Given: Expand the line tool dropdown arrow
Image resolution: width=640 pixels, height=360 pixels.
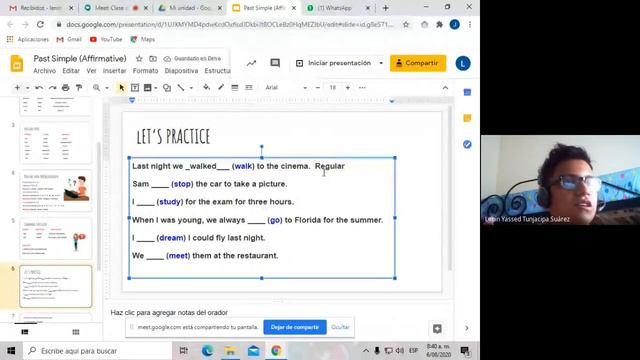Looking at the screenshot, I should 191,88.
